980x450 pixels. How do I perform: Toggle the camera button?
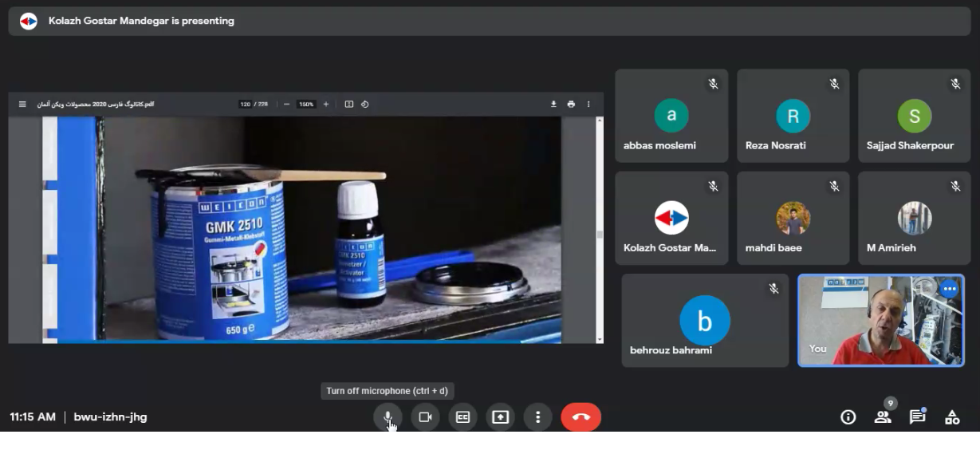(x=425, y=416)
